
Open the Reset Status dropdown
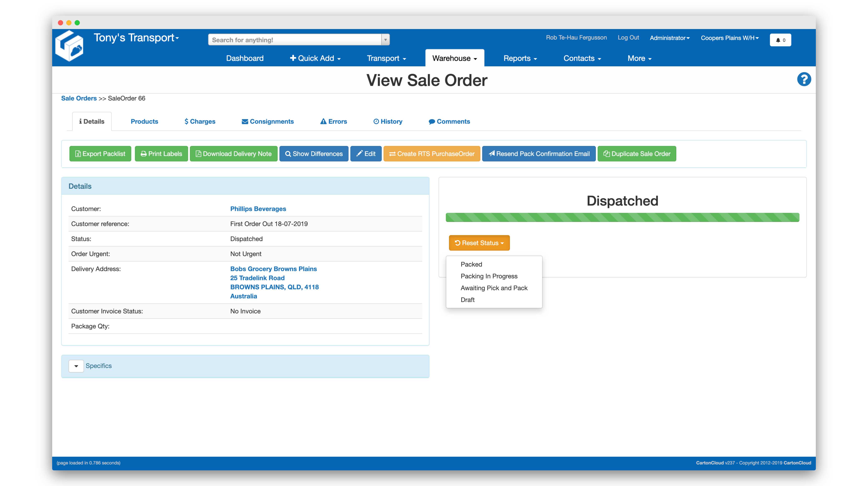(479, 243)
